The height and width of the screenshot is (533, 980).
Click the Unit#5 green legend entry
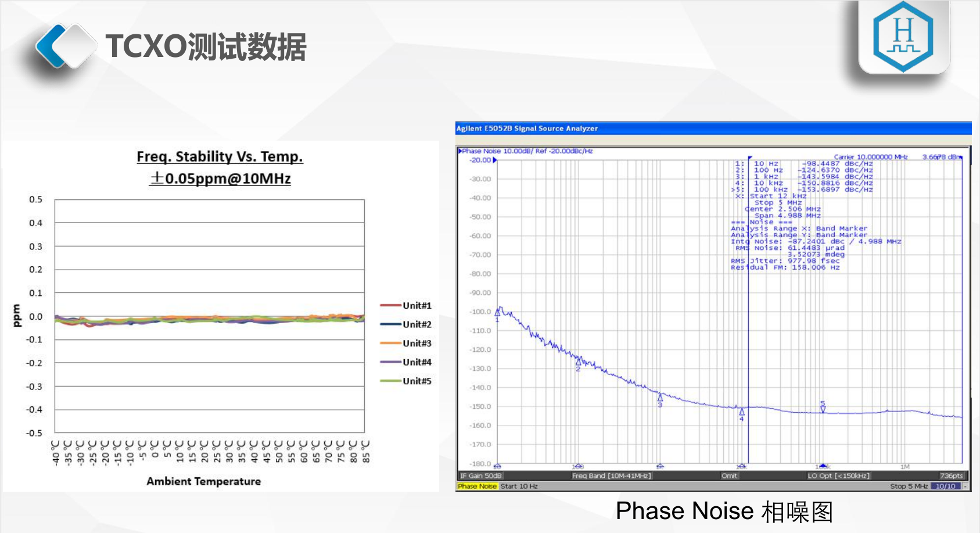(405, 381)
